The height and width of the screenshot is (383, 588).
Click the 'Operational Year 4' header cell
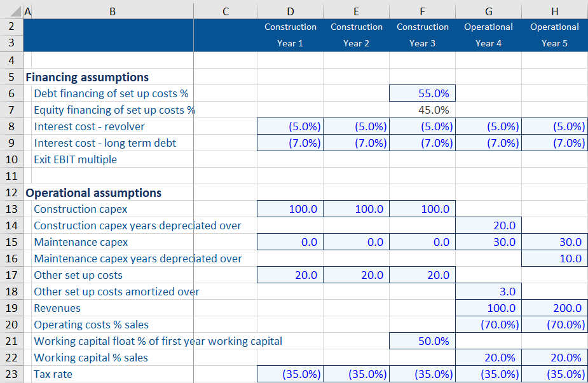tap(488, 35)
